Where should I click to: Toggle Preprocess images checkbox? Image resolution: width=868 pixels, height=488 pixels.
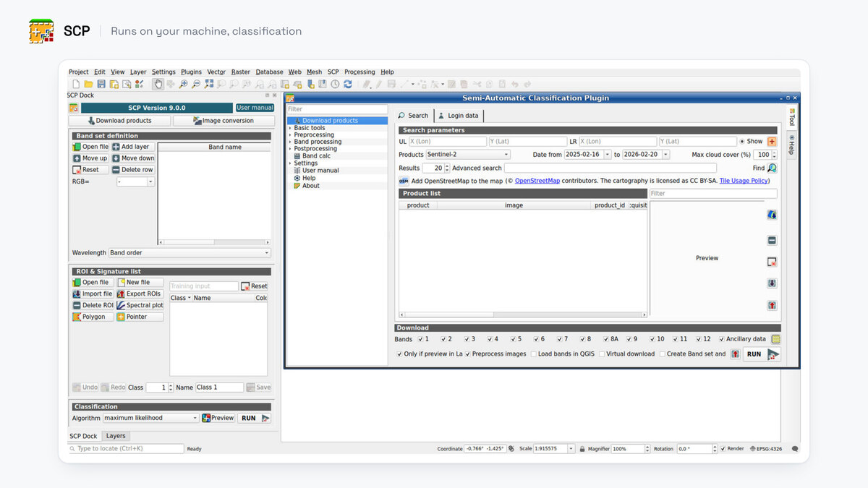coord(468,354)
